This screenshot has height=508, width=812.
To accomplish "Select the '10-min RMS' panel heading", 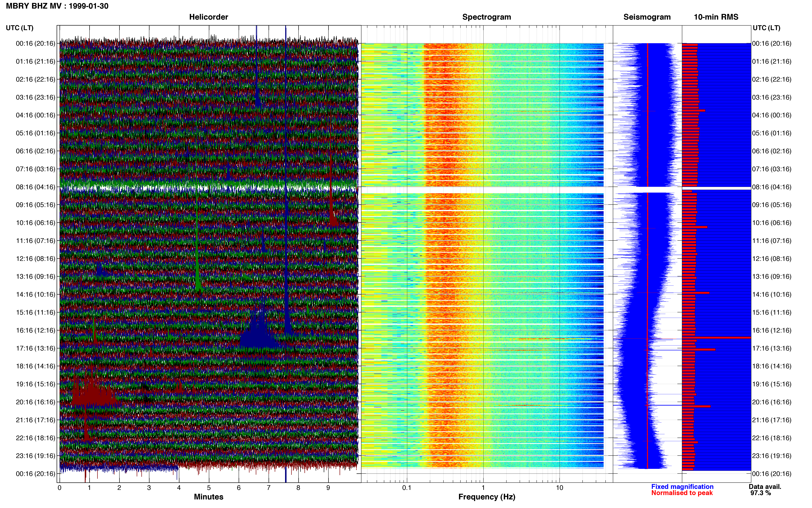I will pyautogui.click(x=716, y=17).
